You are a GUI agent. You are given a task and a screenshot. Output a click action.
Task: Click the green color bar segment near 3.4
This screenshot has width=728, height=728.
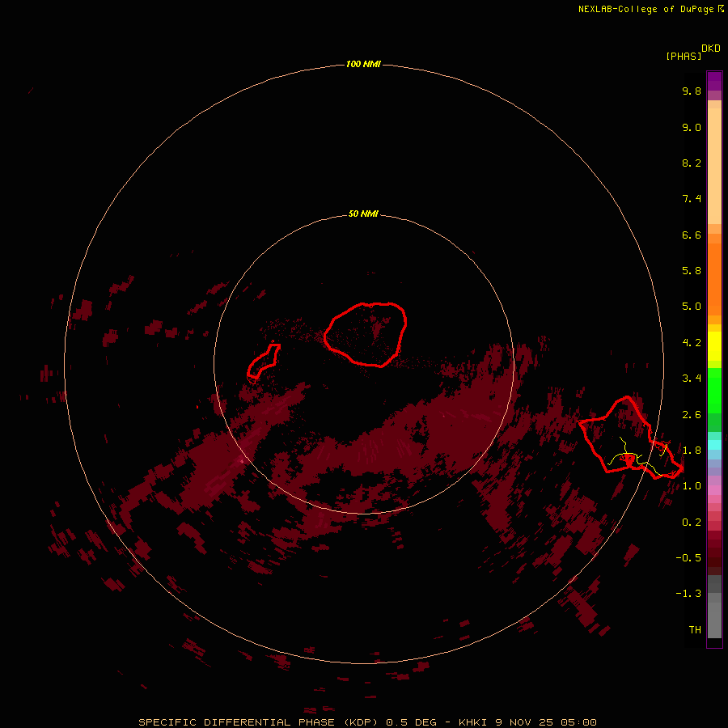714,391
